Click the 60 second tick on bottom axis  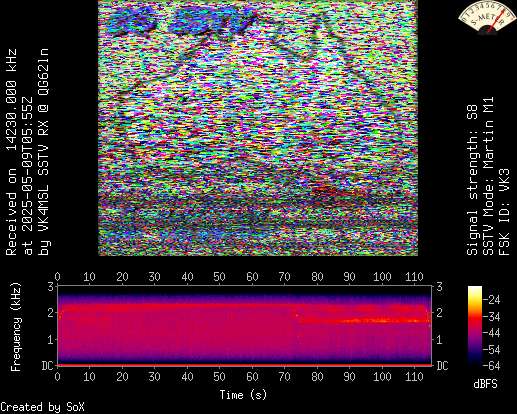(x=252, y=377)
